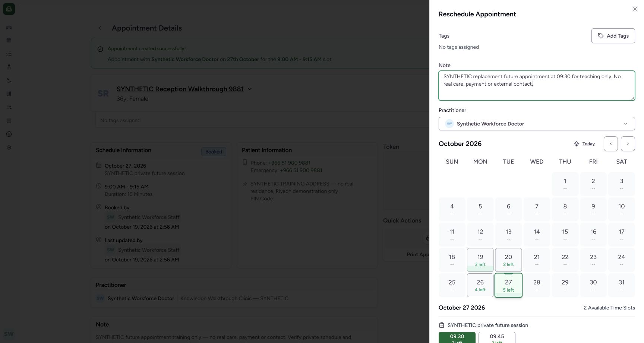Click the target icon beside Today

577,144
